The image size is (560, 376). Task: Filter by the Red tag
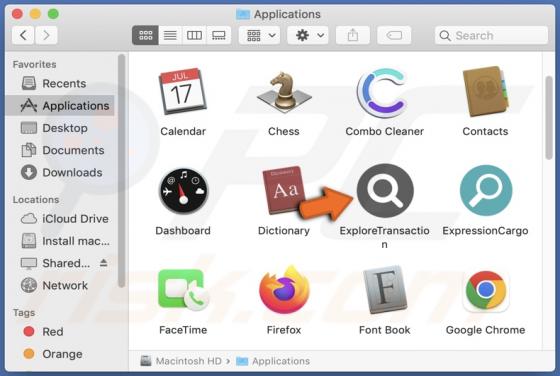pos(61,332)
